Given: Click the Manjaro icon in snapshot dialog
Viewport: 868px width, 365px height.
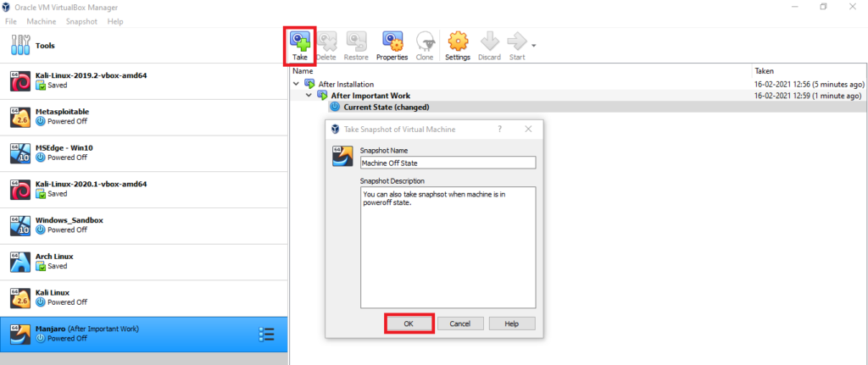Looking at the screenshot, I should point(342,157).
